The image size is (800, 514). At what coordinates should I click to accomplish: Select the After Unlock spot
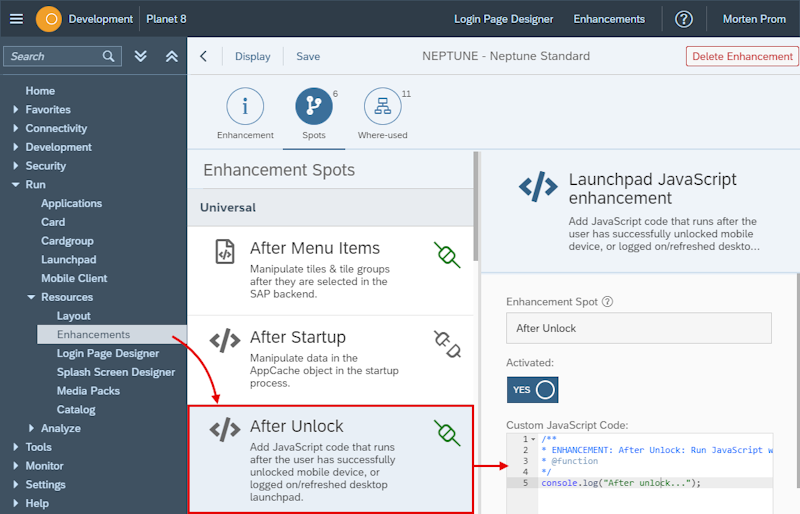[331, 459]
